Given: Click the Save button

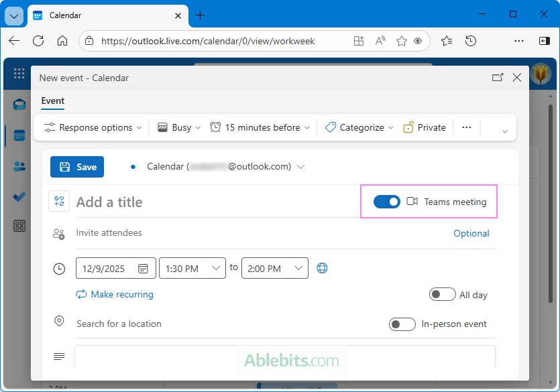Looking at the screenshot, I should click(76, 166).
